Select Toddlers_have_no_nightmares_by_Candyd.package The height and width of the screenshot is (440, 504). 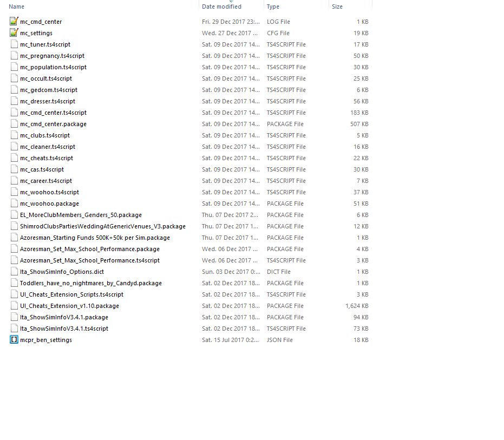pyautogui.click(x=90, y=283)
